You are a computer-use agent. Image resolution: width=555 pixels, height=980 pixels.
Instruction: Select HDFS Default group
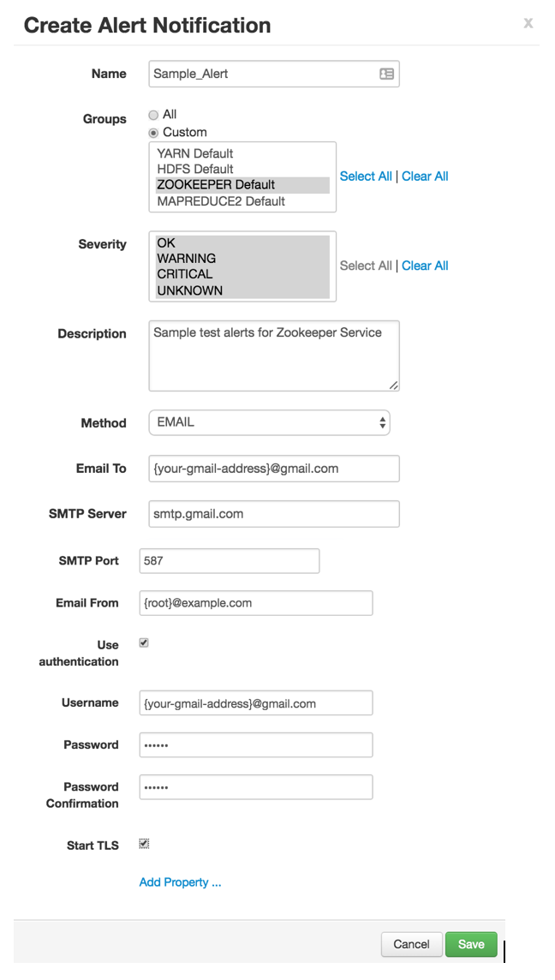(194, 169)
